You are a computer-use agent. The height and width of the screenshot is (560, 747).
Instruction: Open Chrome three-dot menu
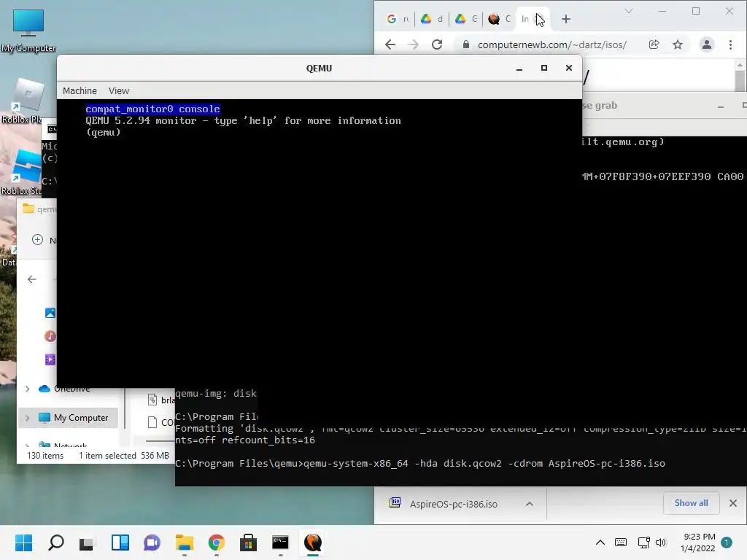tap(730, 44)
